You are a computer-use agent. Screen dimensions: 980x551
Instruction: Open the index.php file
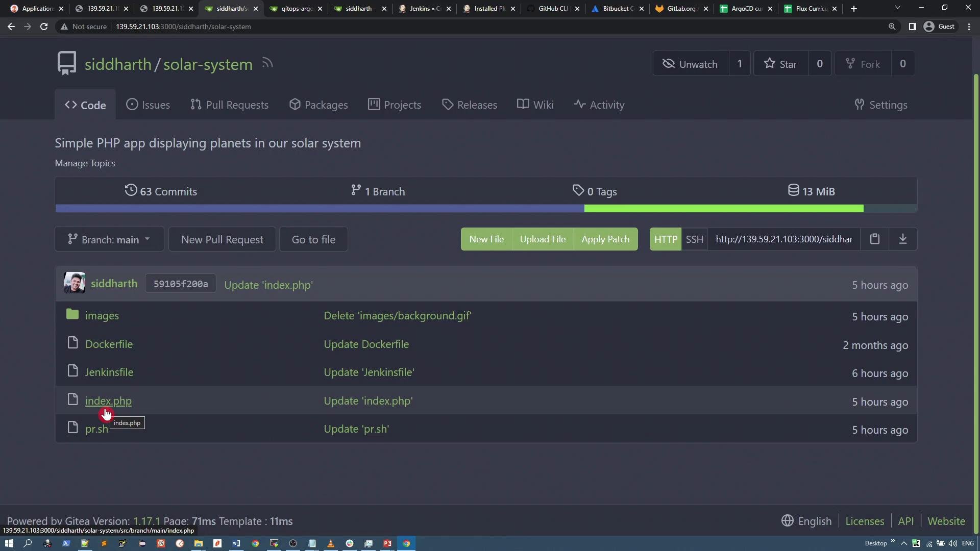coord(108,401)
